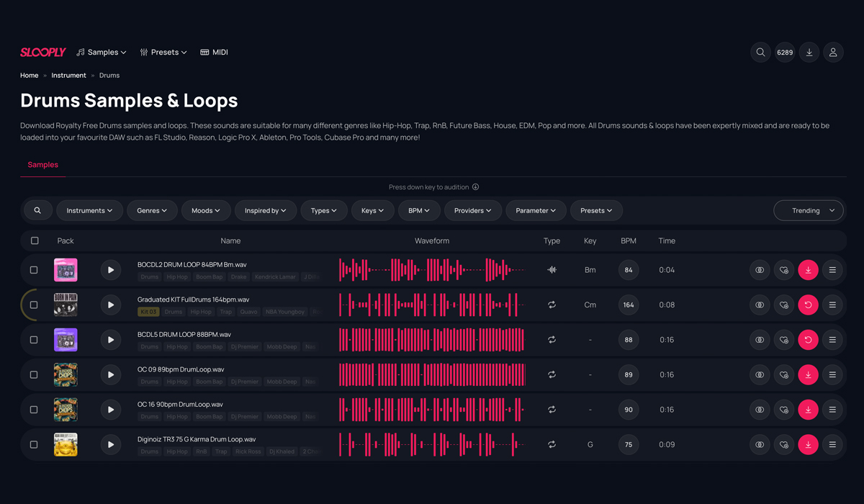
Task: Open the search icon in the top navigation
Action: [x=760, y=52]
